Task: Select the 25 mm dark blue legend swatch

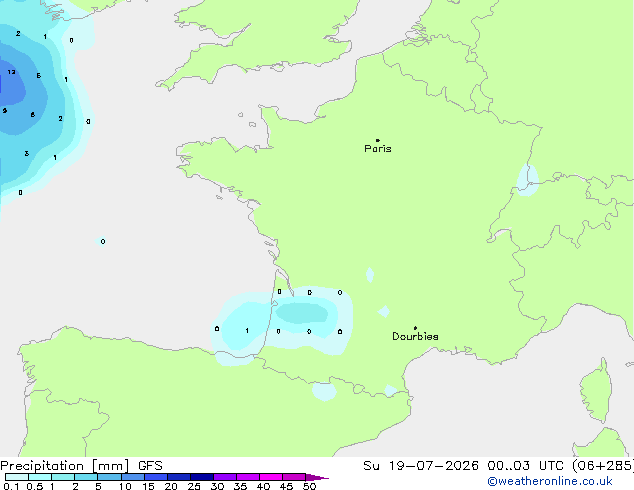Action: (x=201, y=477)
